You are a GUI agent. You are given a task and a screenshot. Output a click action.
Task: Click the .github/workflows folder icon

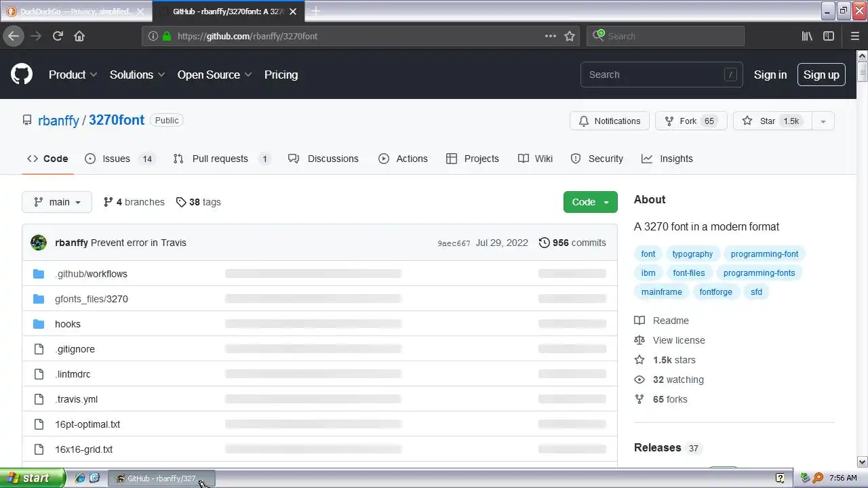39,274
